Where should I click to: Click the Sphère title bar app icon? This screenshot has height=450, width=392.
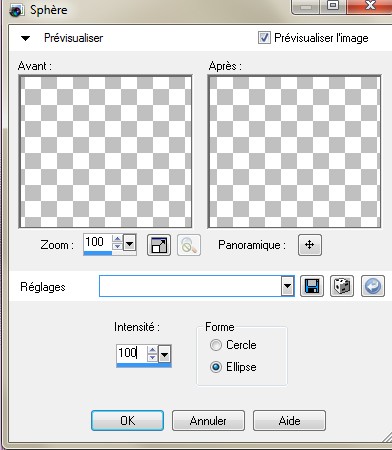point(16,10)
